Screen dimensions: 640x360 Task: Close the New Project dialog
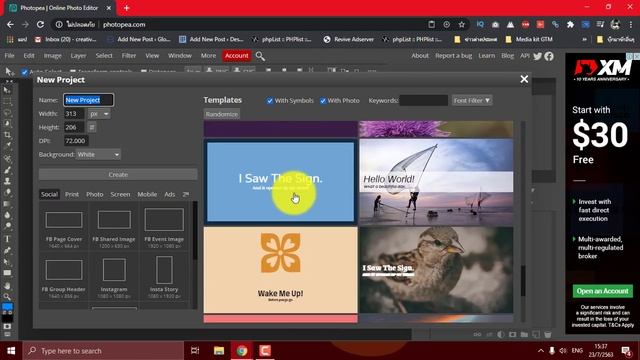pyautogui.click(x=524, y=79)
